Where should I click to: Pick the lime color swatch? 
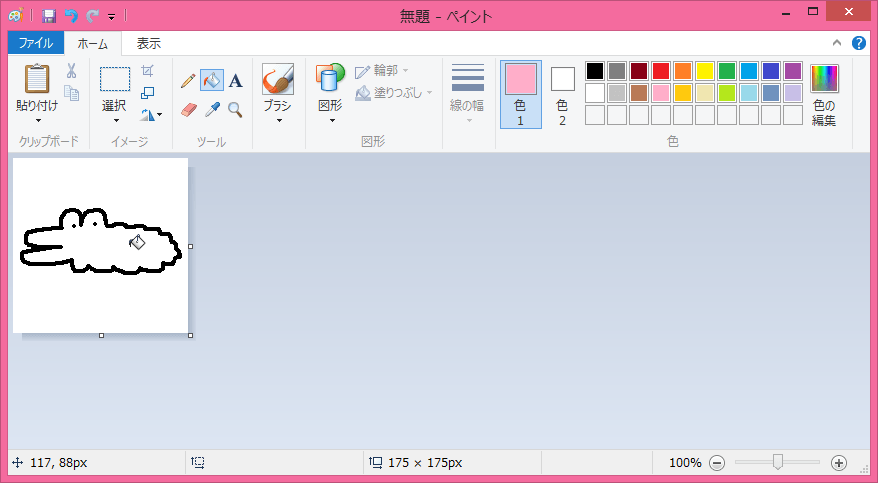tap(727, 93)
